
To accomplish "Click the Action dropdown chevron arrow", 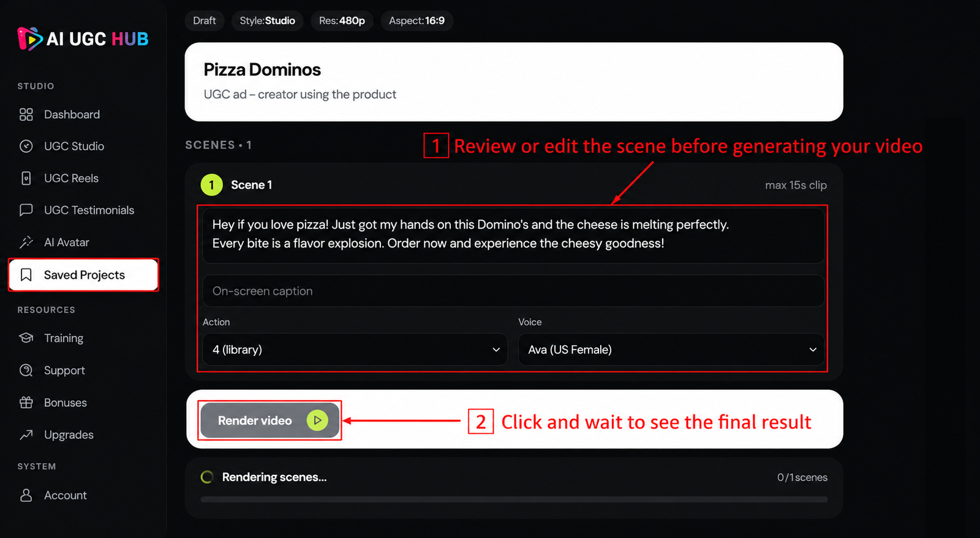I will (496, 349).
